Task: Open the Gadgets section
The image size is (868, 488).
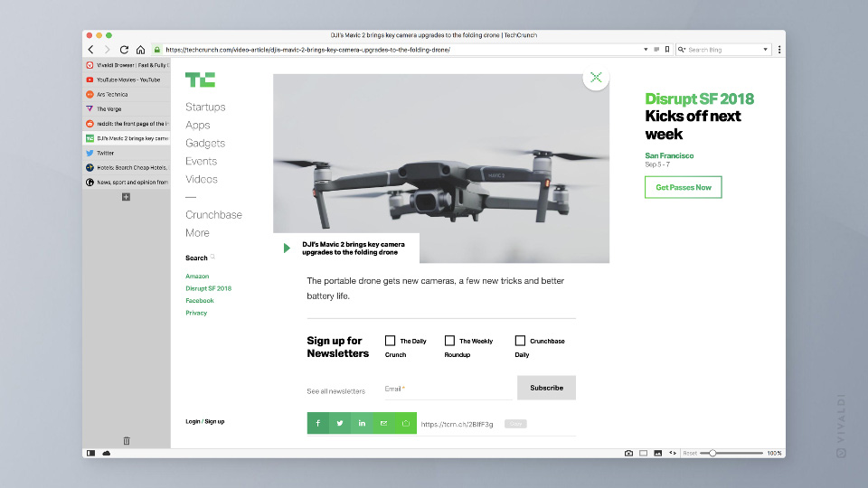Action: [x=205, y=144]
